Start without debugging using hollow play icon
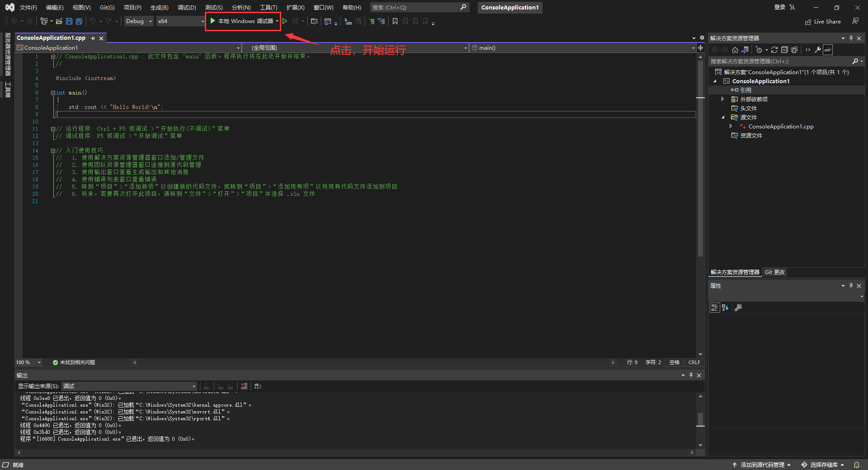Image resolution: width=868 pixels, height=470 pixels. pyautogui.click(x=285, y=21)
